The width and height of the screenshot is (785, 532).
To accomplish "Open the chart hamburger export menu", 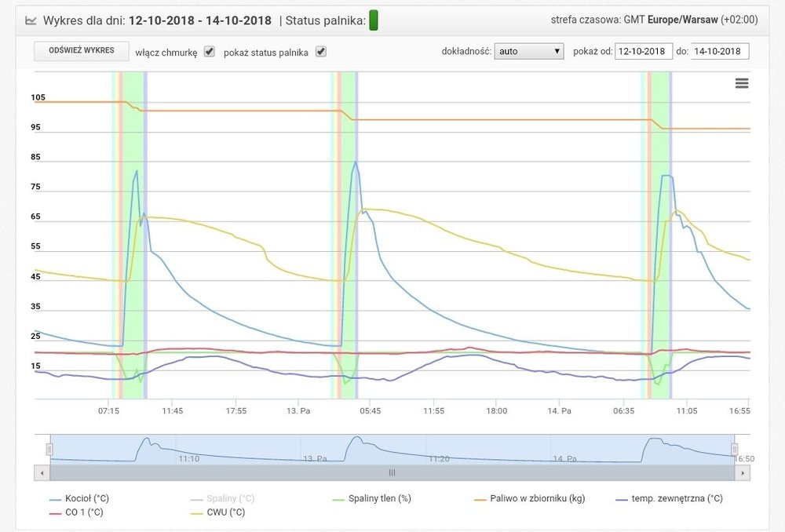I will click(741, 84).
